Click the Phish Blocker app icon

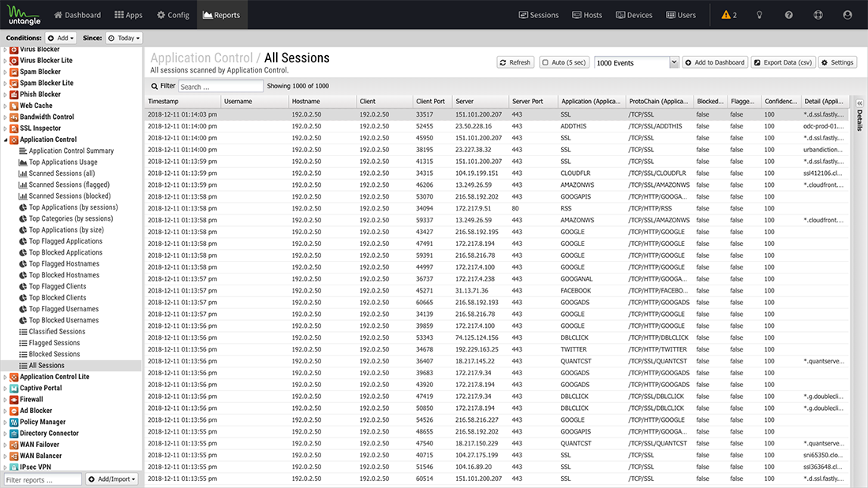tap(14, 95)
